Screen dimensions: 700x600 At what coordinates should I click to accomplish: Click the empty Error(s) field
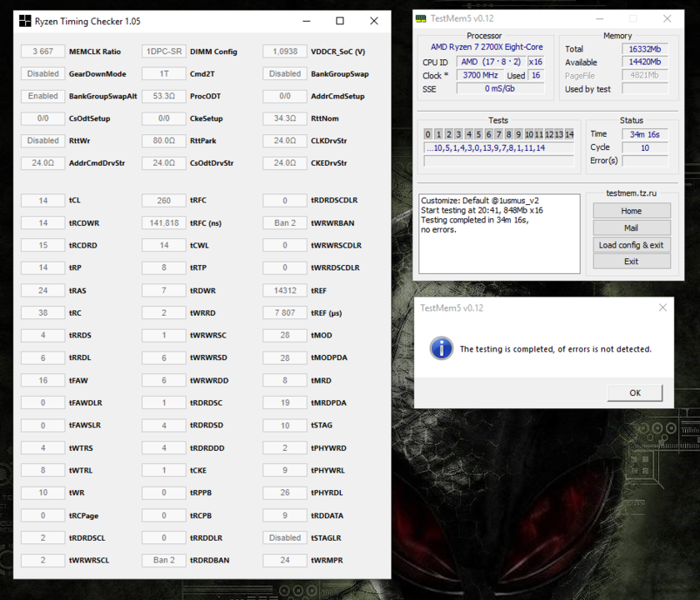coord(645,161)
